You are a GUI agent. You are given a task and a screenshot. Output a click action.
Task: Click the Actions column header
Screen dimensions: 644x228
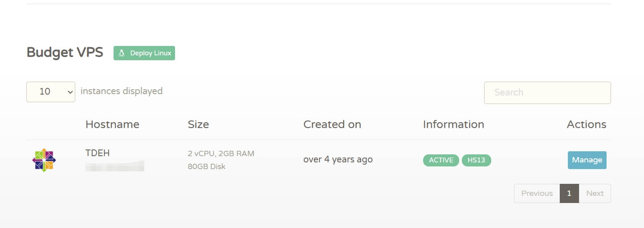pyautogui.click(x=586, y=124)
